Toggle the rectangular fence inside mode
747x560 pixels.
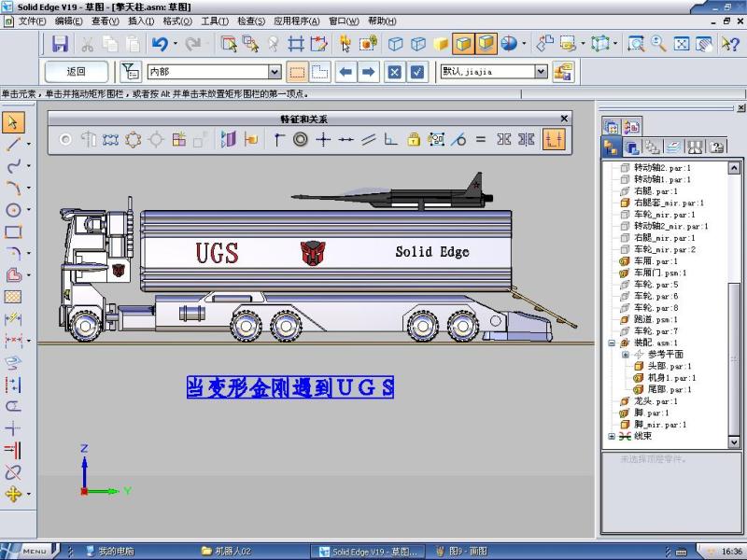click(x=297, y=72)
